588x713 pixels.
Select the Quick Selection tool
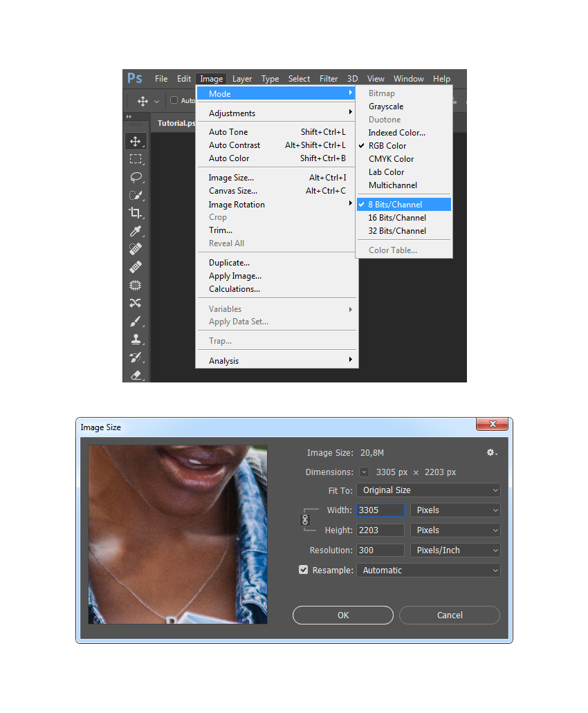tap(136, 196)
